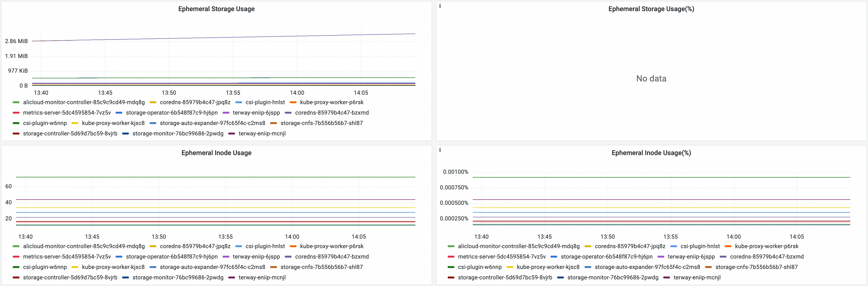868x286 pixels.
Task: Click the 977 KiB y-axis label
Action: pyautogui.click(x=18, y=71)
